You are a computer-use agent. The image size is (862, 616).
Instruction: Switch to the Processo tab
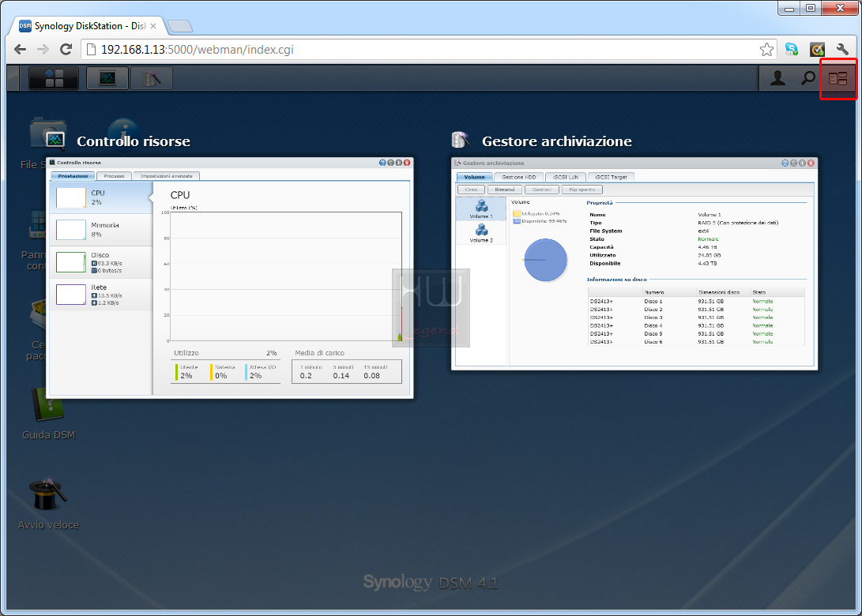click(114, 176)
